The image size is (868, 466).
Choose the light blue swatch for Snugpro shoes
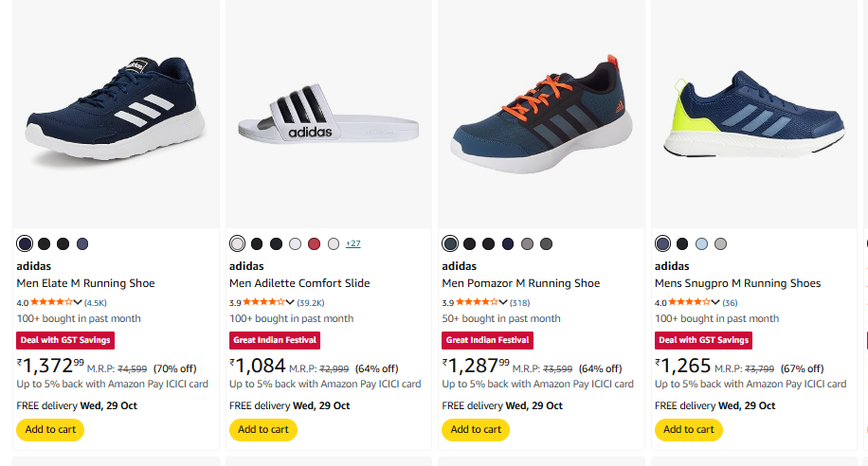(x=701, y=243)
